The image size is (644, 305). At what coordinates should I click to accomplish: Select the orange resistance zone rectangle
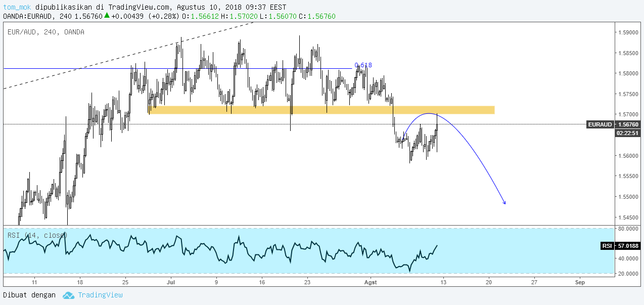coord(321,110)
